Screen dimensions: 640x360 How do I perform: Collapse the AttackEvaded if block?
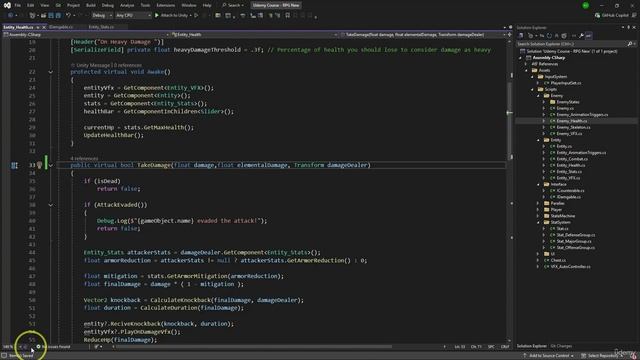[51, 205]
